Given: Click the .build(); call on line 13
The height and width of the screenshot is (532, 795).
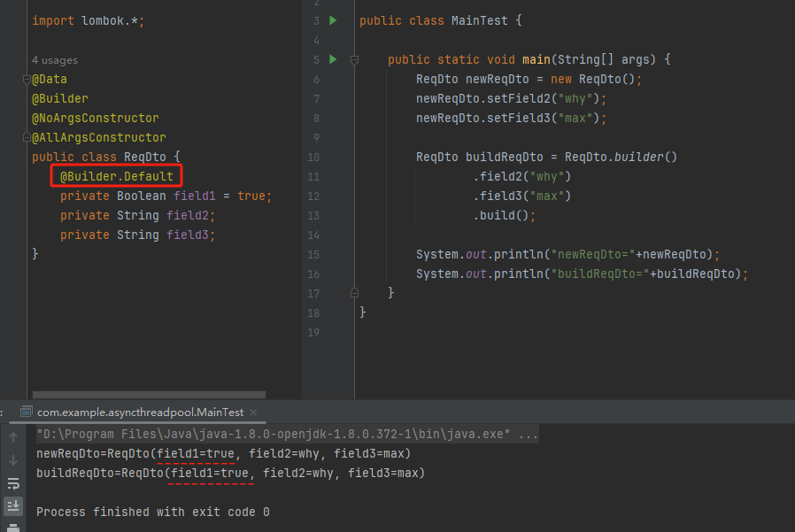Looking at the screenshot, I should [x=504, y=215].
